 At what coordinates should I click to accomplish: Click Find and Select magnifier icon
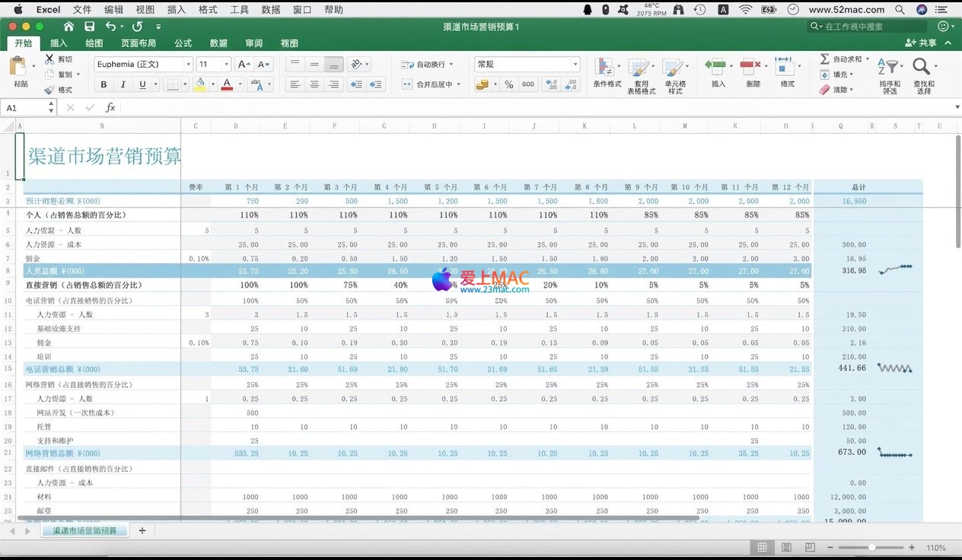coord(922,68)
